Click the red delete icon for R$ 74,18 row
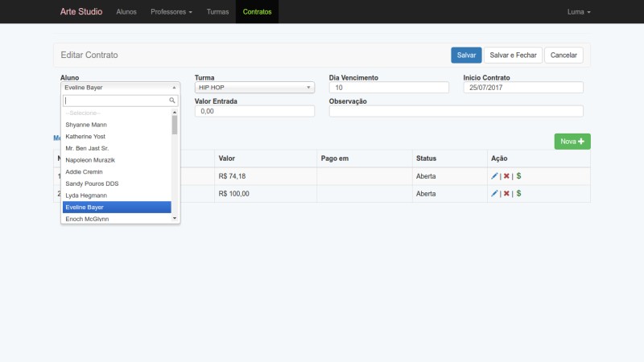 click(506, 175)
